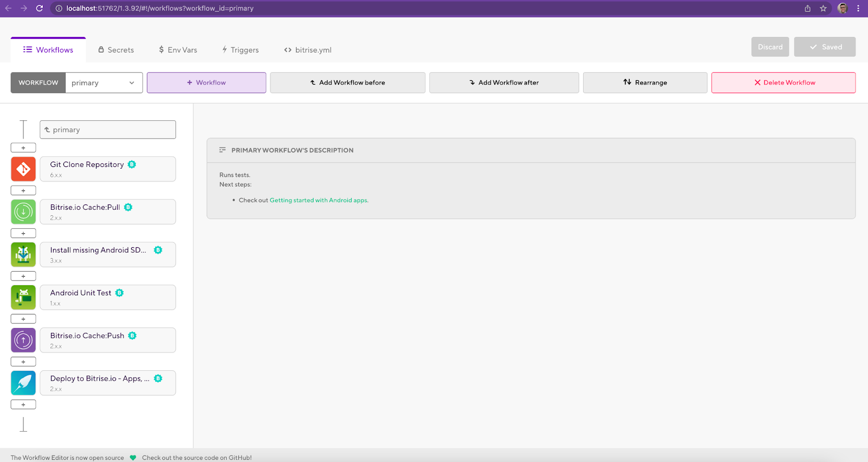The width and height of the screenshot is (868, 462).
Task: Open the browser profile avatar
Action: (x=843, y=8)
